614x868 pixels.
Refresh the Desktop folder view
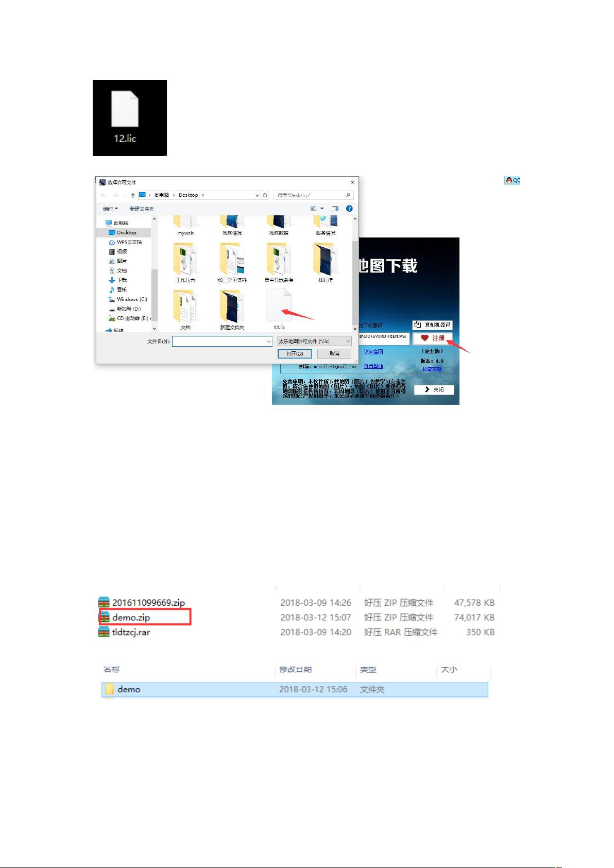tap(265, 195)
